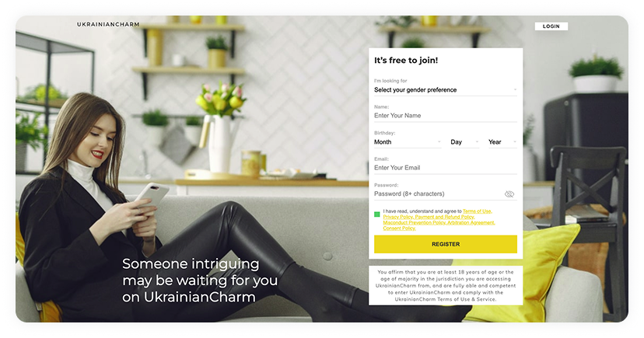Screen dimensions: 644x338
Task: Open the birthday Year dropdown
Action: (x=502, y=142)
